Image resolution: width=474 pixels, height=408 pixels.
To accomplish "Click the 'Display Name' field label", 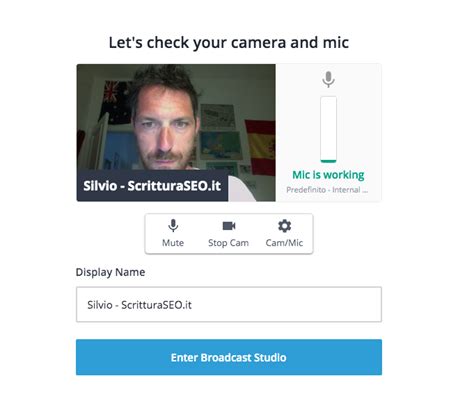I will [110, 272].
